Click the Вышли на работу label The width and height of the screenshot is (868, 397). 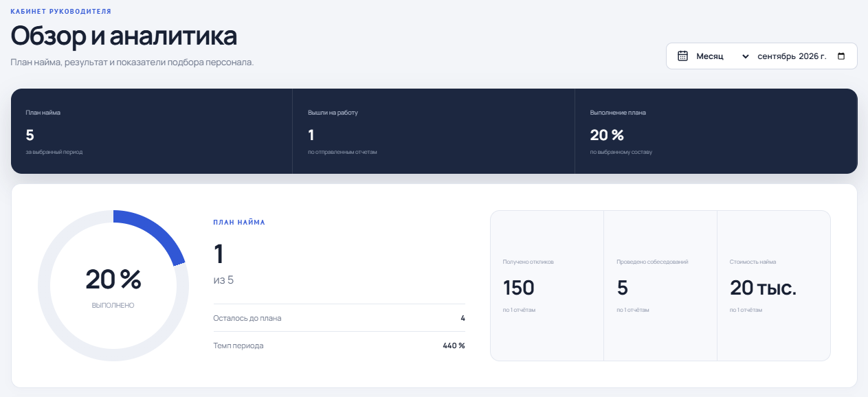tap(333, 113)
